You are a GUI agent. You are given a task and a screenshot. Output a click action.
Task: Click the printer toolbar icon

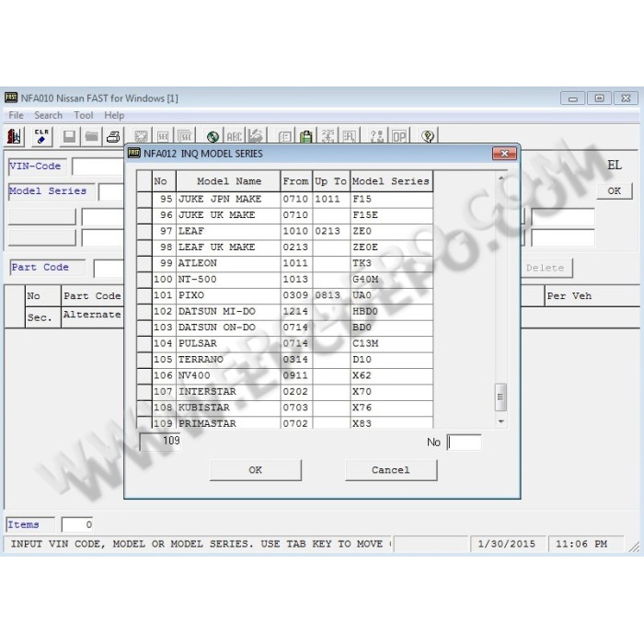tap(113, 136)
